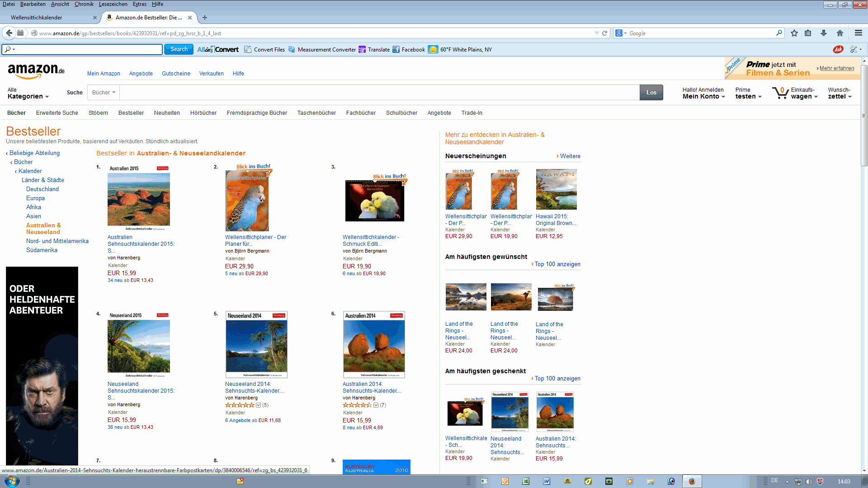Open the Lesezeichen menu

pyautogui.click(x=113, y=4)
